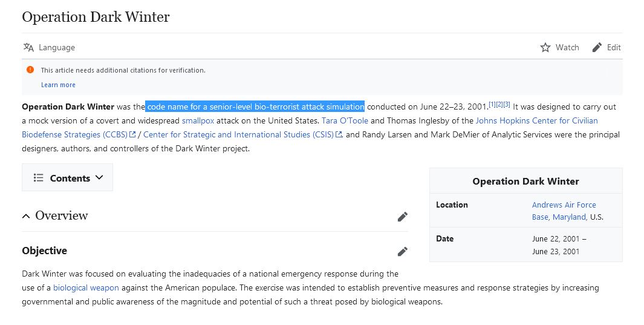Edit the Objective section via pencil icon
644x325 pixels.
tap(403, 251)
